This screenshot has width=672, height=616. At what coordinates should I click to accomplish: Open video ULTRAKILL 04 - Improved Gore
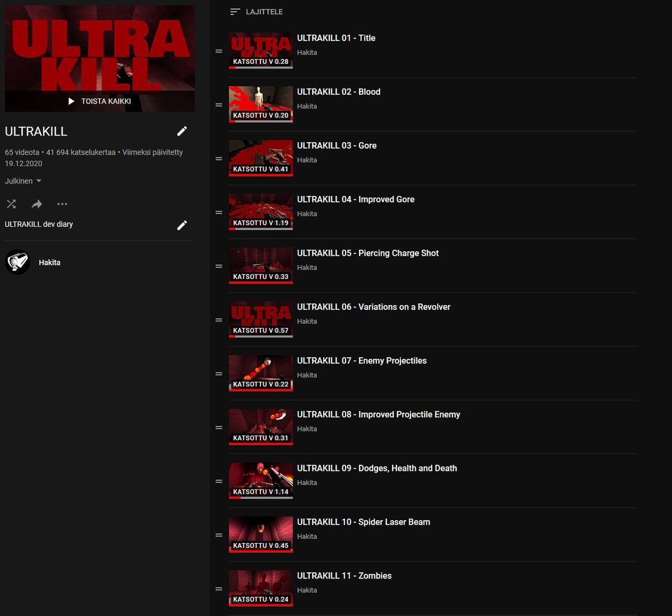(x=356, y=199)
